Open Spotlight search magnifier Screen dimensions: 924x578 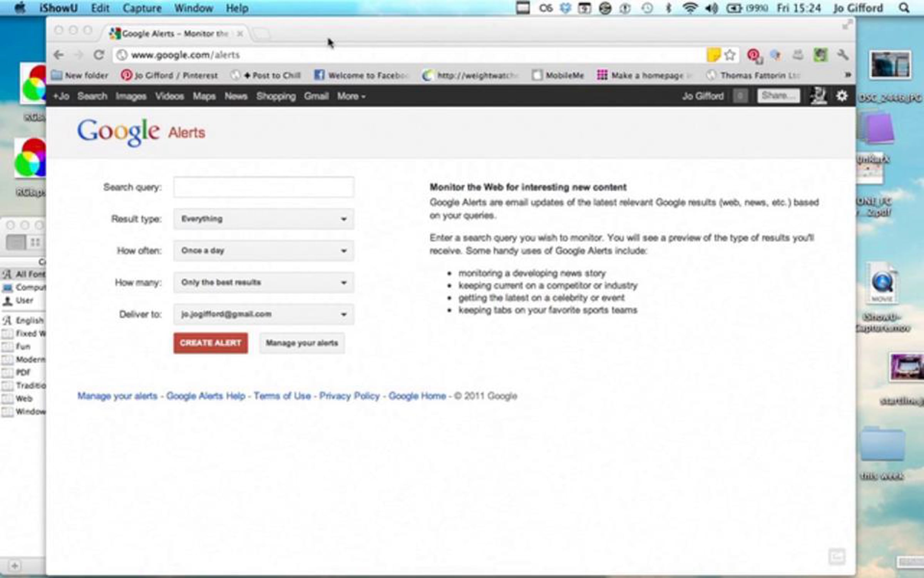pyautogui.click(x=904, y=8)
